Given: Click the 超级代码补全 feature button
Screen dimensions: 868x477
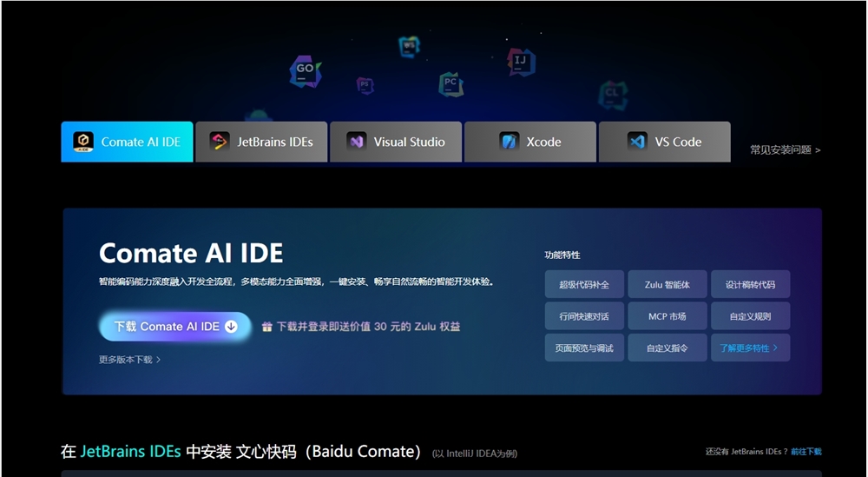Looking at the screenshot, I should point(584,285).
